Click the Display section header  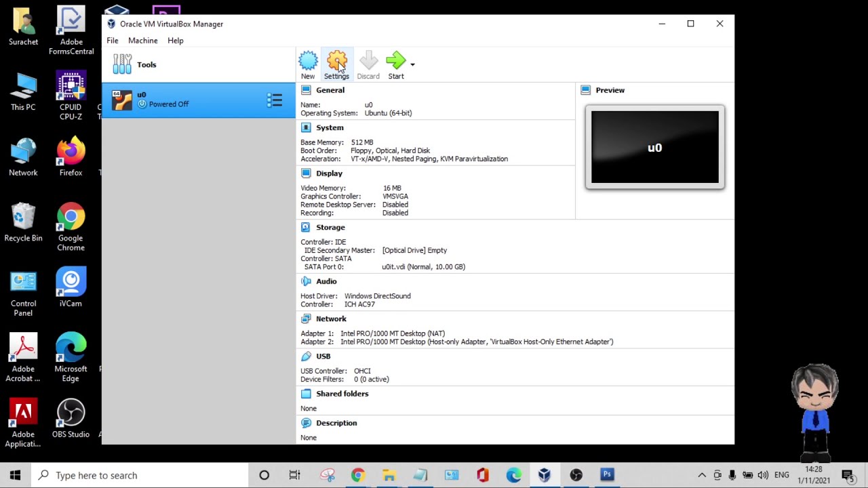pyautogui.click(x=329, y=174)
